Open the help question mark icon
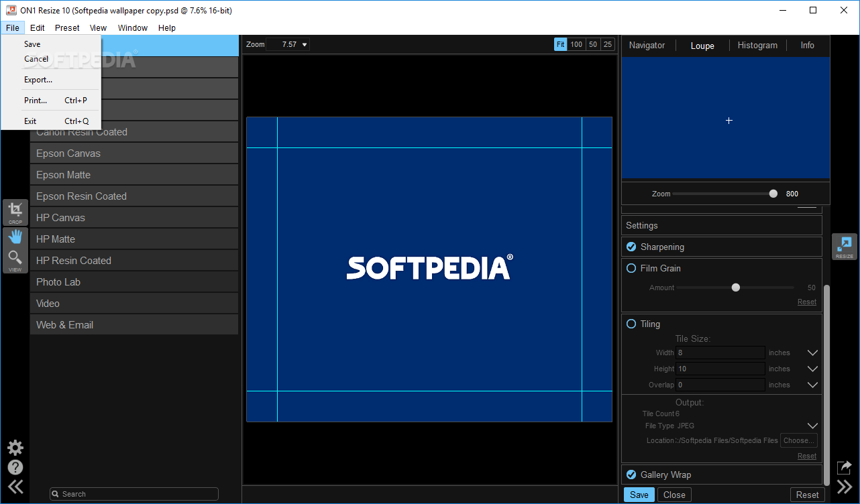 point(15,467)
